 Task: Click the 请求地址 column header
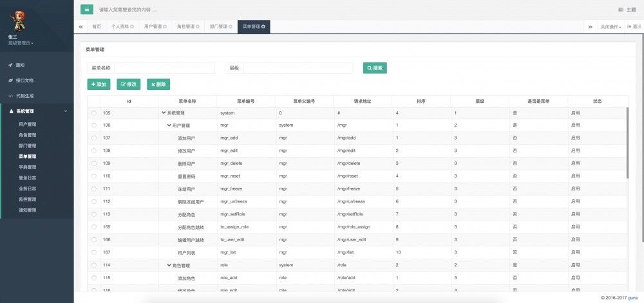[x=363, y=101]
